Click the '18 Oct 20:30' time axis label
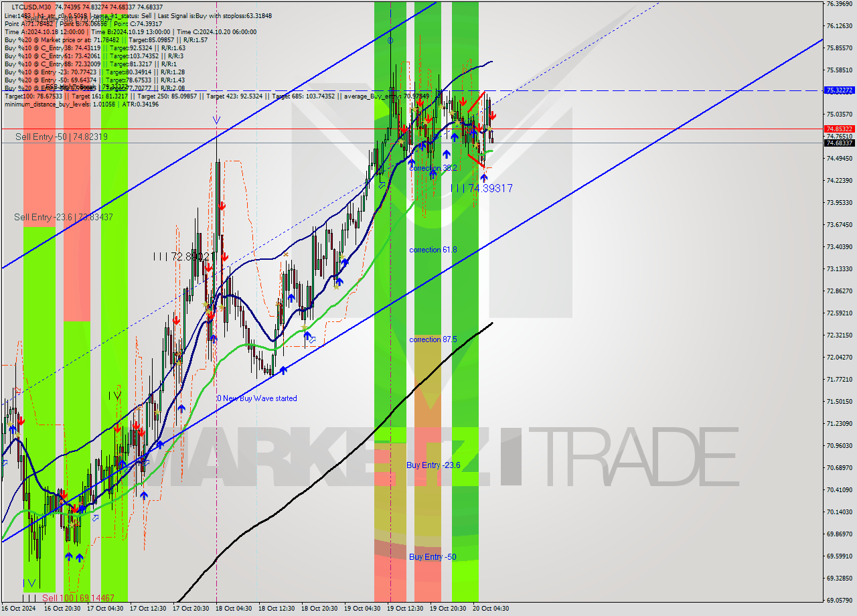Screen dimensions: 857x616 319,609
